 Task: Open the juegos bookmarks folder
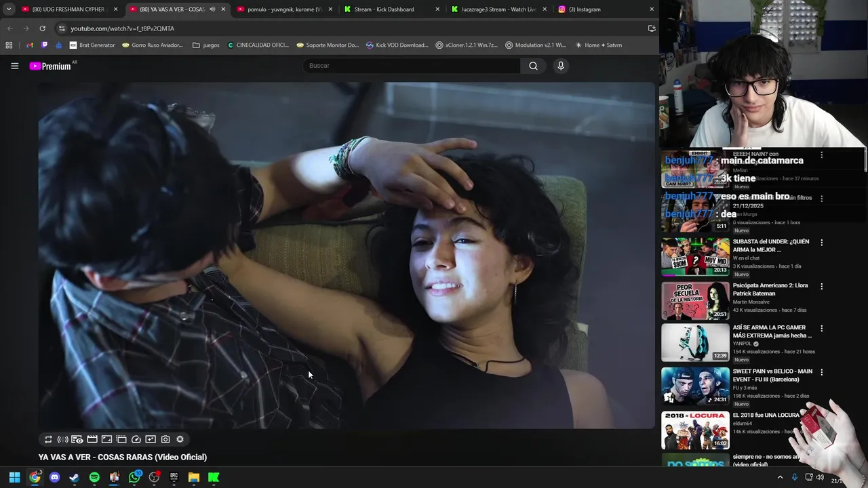tap(206, 45)
